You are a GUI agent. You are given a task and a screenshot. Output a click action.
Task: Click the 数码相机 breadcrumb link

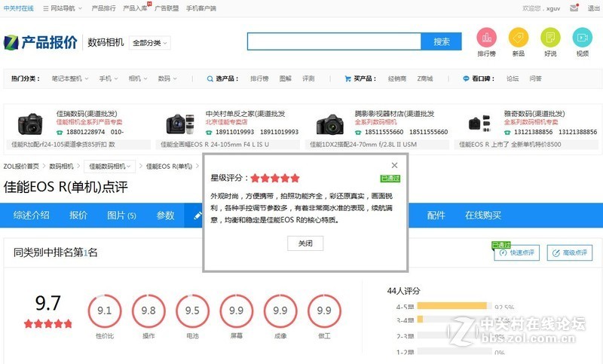62,167
